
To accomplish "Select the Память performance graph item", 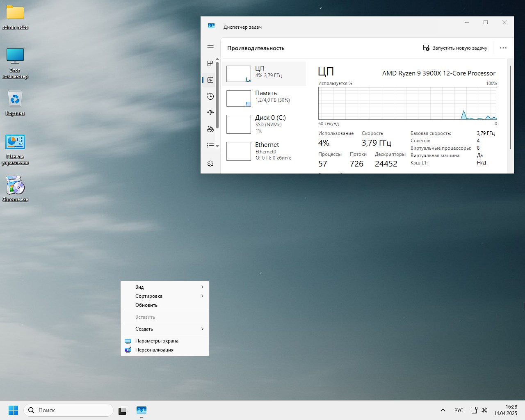I will click(x=265, y=98).
